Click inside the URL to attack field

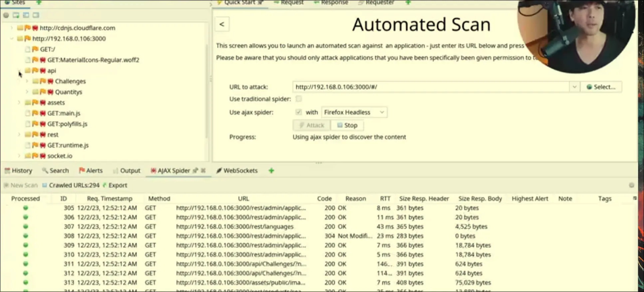tap(429, 87)
